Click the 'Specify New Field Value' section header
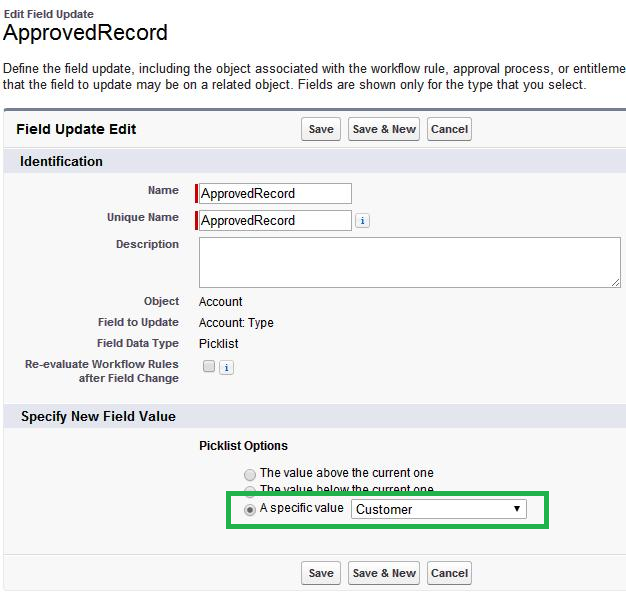Viewport: 626px width, 592px height. [x=98, y=416]
